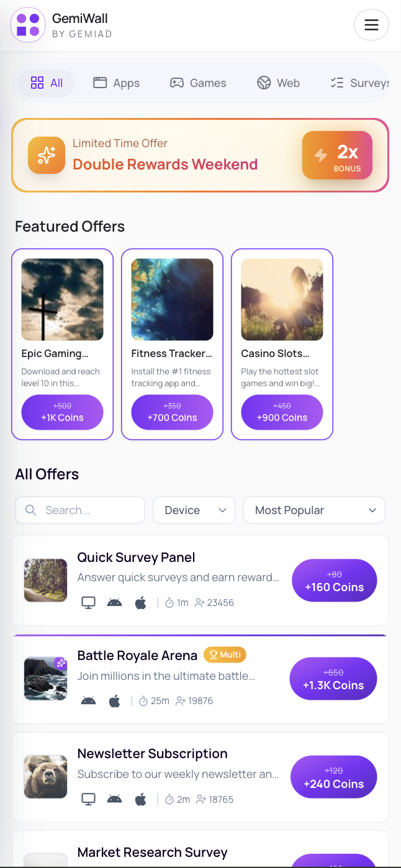Click Android icon on Newsletter Subscription row
The height and width of the screenshot is (868, 401).
tap(114, 799)
